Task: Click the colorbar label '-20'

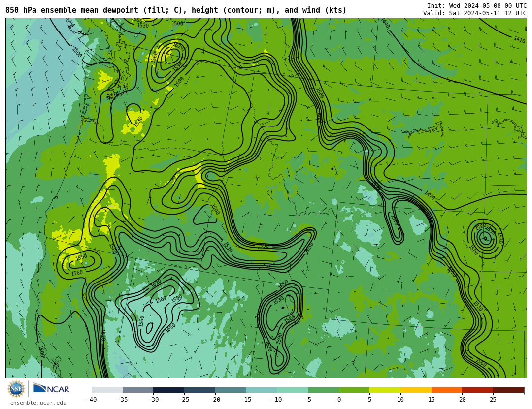Action: coord(215,400)
